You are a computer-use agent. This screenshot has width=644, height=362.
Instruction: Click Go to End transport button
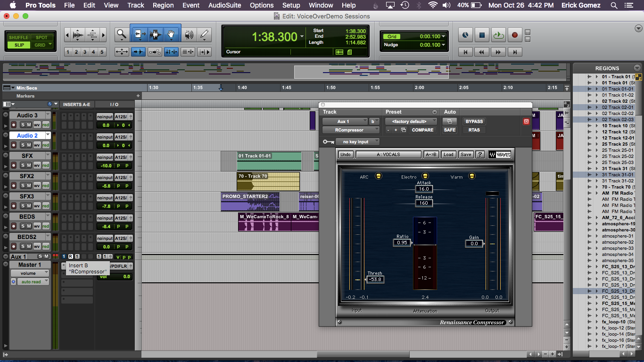pyautogui.click(x=515, y=52)
